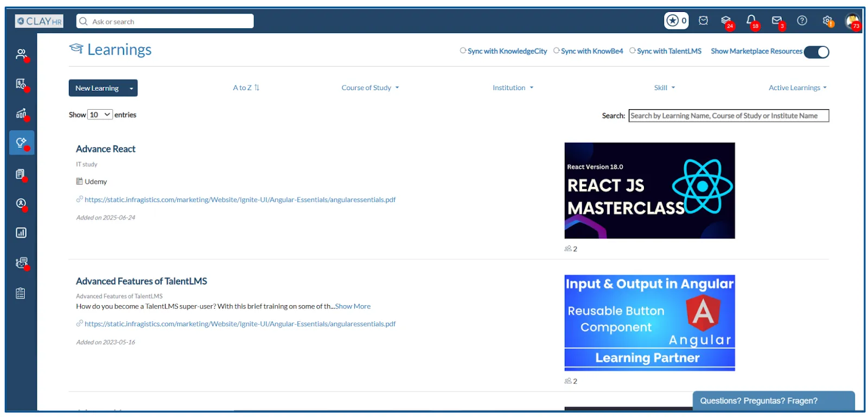Open the Advance React learning title
Viewport: 868px width, 417px height.
coord(106,149)
